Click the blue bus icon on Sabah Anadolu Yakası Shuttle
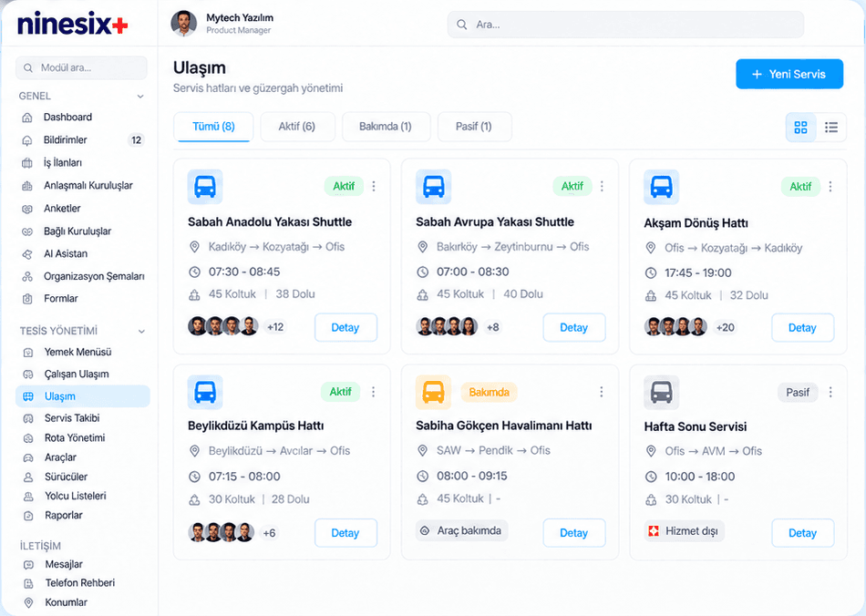866x616 pixels. tap(205, 187)
